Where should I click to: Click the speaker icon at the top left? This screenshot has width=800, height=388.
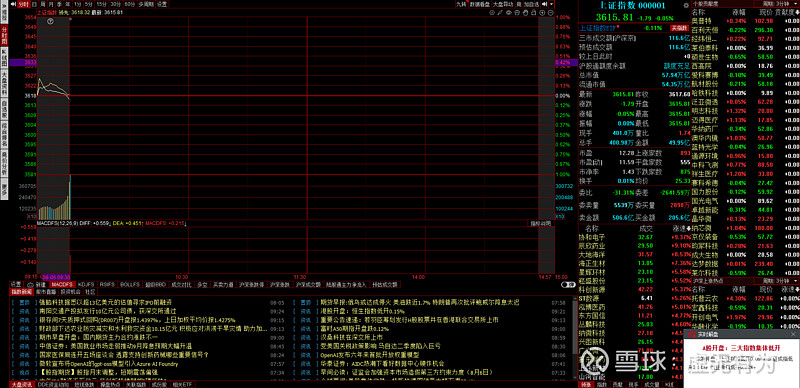coord(13,4)
